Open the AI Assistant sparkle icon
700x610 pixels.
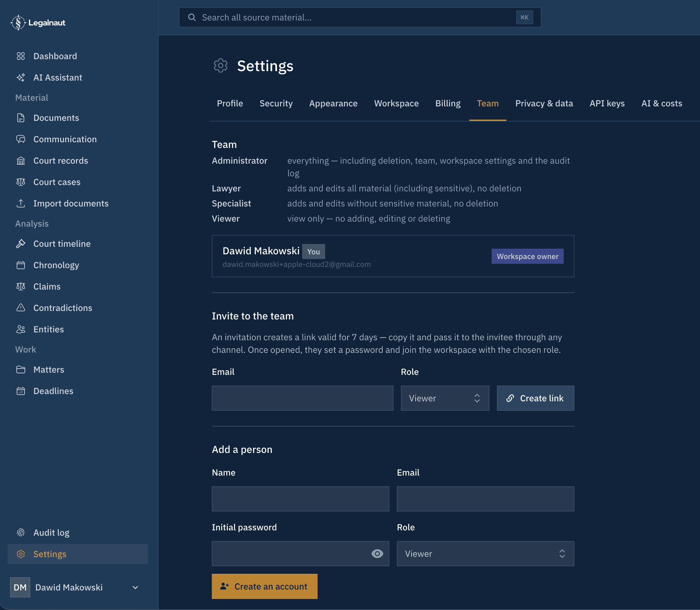pyautogui.click(x=21, y=78)
